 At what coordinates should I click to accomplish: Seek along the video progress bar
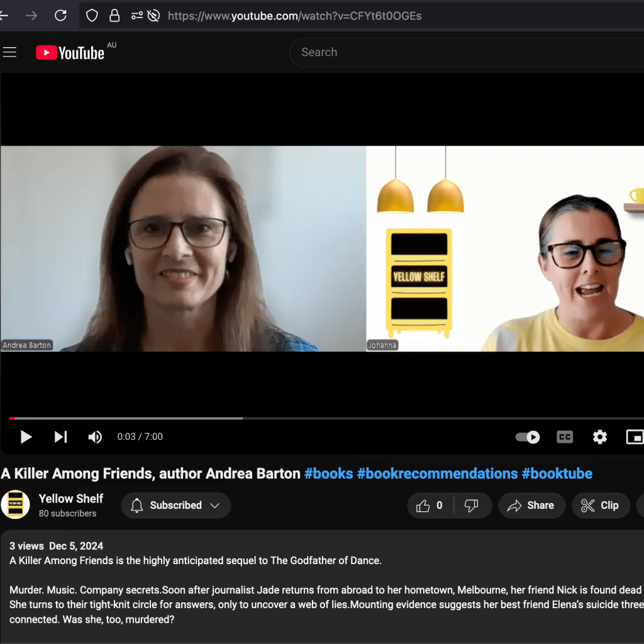(x=314, y=418)
